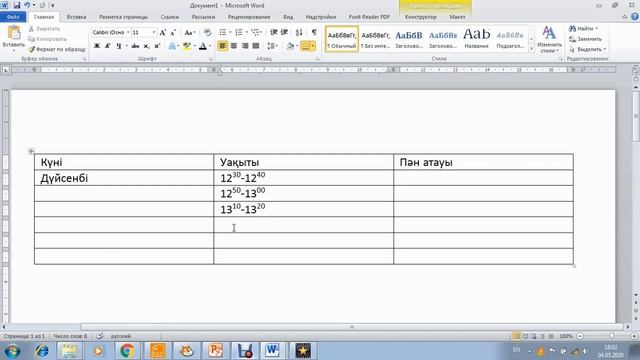Toggle Bold (Ж) formatting
The image size is (640, 360).
tap(97, 46)
